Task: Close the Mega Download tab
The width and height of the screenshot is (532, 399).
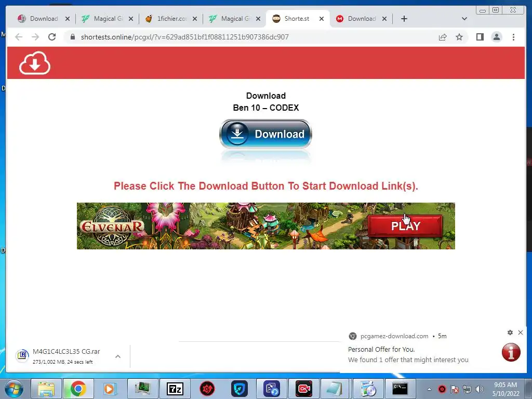Action: click(x=384, y=19)
